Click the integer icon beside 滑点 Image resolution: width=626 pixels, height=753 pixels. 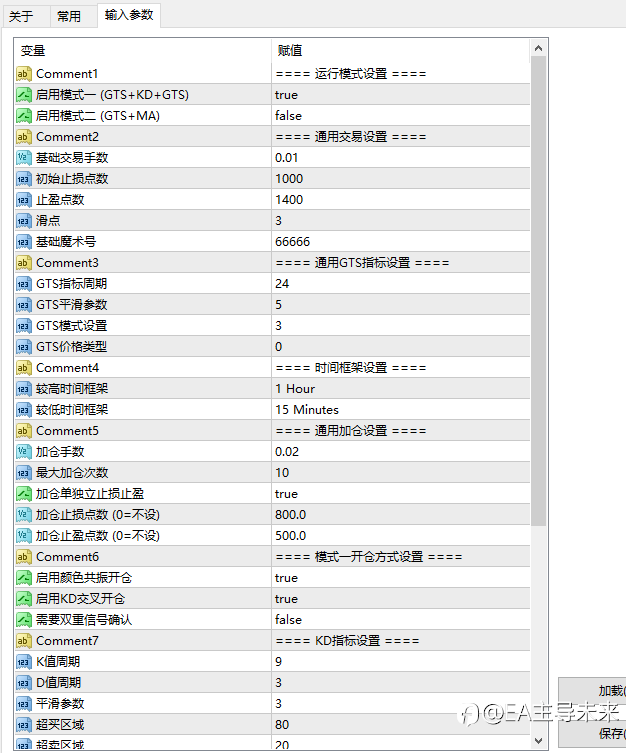tap(24, 221)
